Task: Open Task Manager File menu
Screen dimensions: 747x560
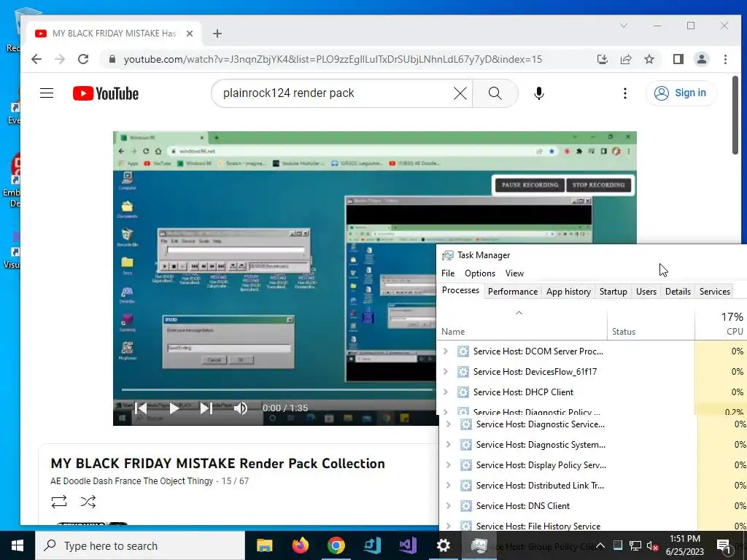Action: (448, 273)
